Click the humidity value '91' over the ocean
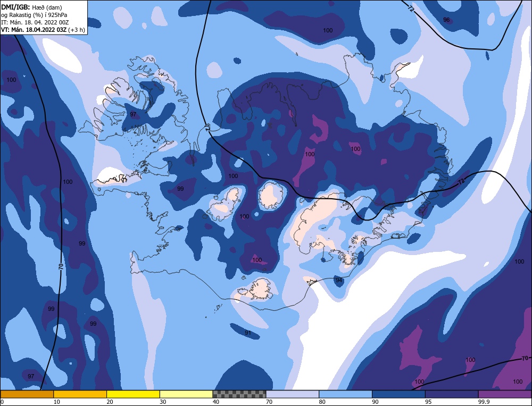The width and height of the screenshot is (532, 406). coord(248,333)
